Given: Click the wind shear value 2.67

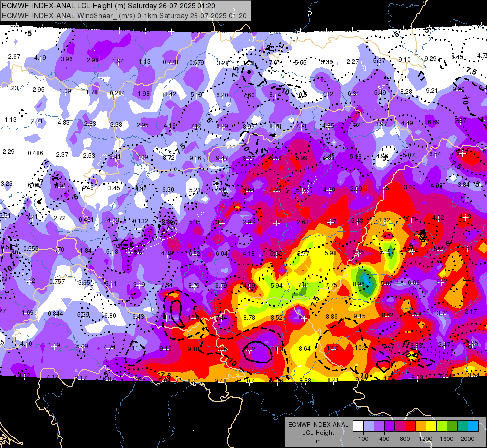Looking at the screenshot, I should click(14, 56).
